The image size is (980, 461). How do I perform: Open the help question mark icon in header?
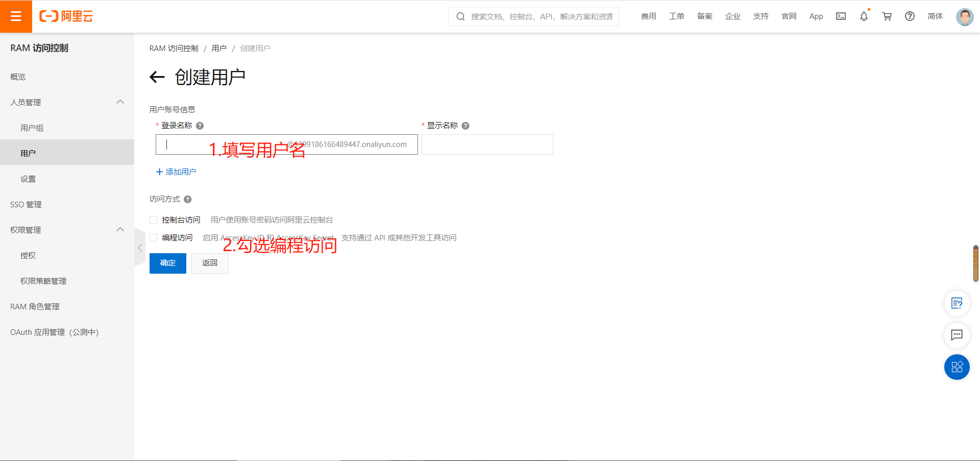pyautogui.click(x=910, y=16)
